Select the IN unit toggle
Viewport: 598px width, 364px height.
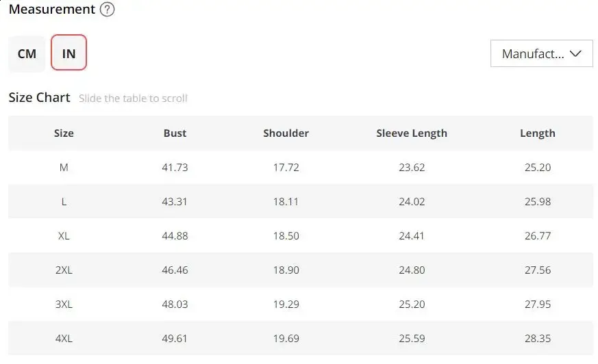click(x=68, y=53)
